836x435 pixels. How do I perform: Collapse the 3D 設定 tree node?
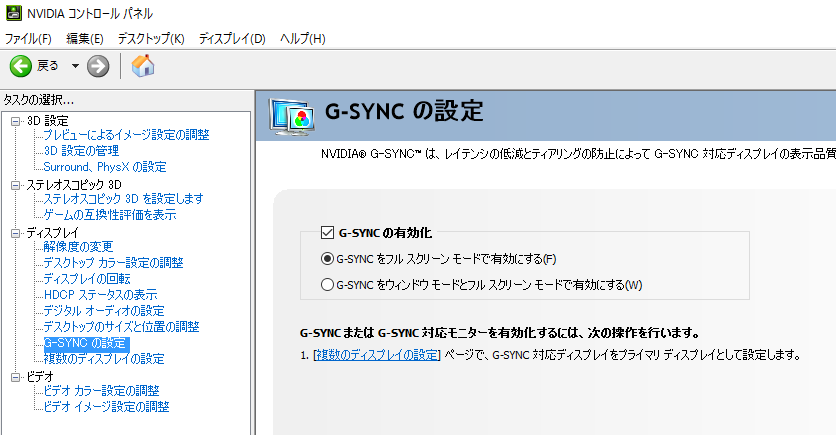pyautogui.click(x=15, y=122)
